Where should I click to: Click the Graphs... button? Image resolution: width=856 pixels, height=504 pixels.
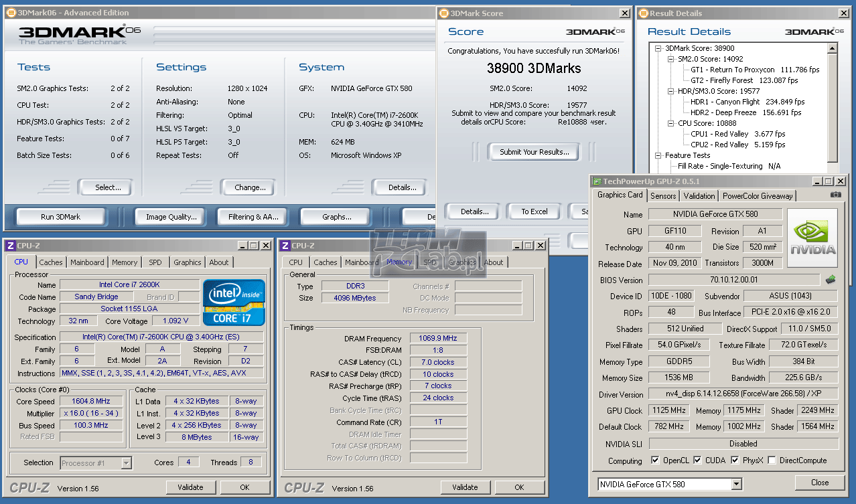coord(336,217)
